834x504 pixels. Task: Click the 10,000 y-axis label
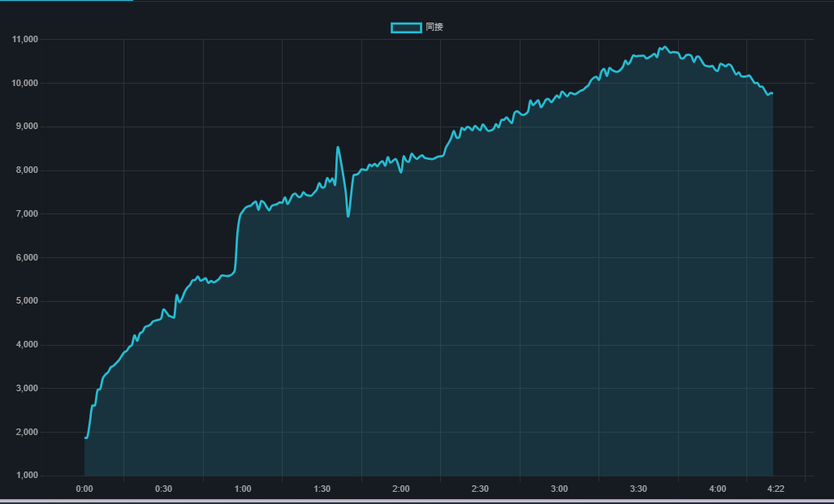click(x=25, y=83)
